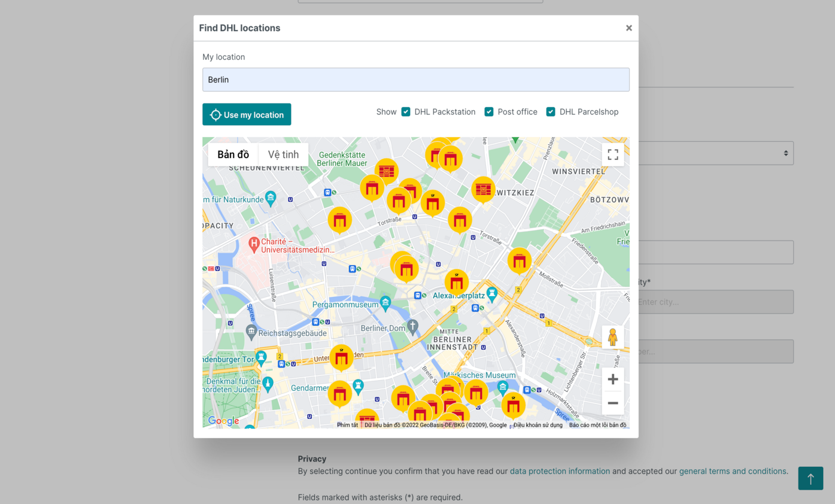Image resolution: width=835 pixels, height=504 pixels.
Task: Open general terms and conditions link
Action: point(733,471)
